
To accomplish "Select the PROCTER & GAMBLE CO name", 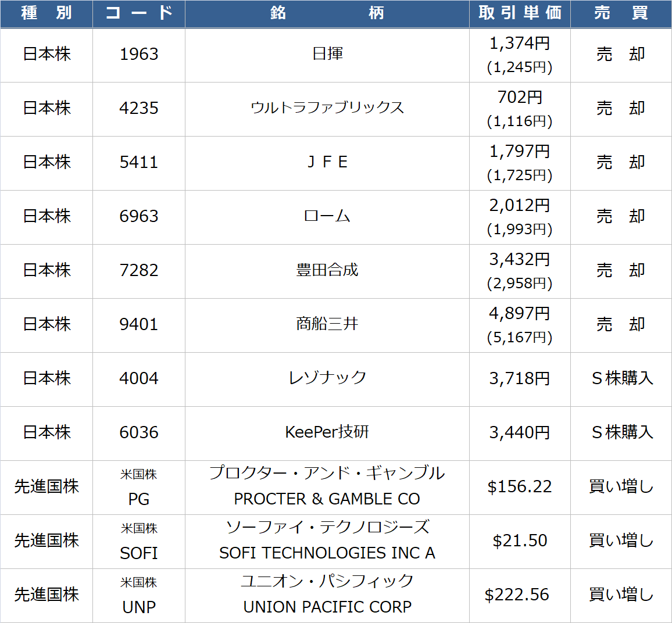I will tap(327, 499).
